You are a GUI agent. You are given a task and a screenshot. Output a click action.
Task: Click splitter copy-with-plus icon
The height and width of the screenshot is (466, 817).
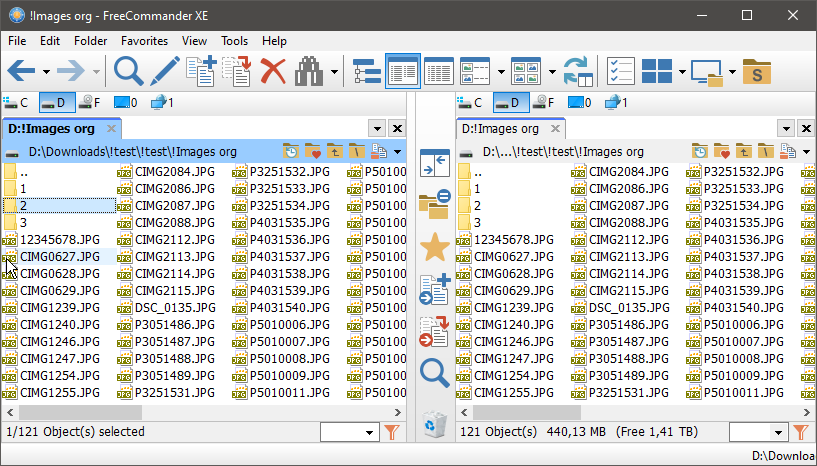point(435,289)
